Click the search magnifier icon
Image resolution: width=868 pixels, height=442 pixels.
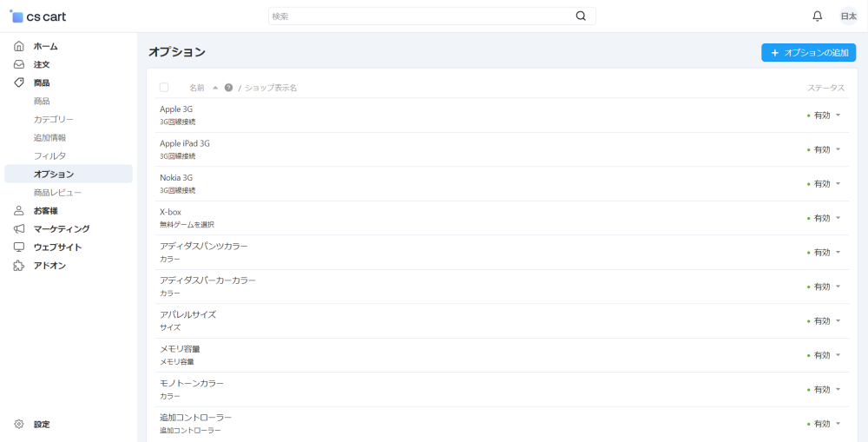coord(581,16)
